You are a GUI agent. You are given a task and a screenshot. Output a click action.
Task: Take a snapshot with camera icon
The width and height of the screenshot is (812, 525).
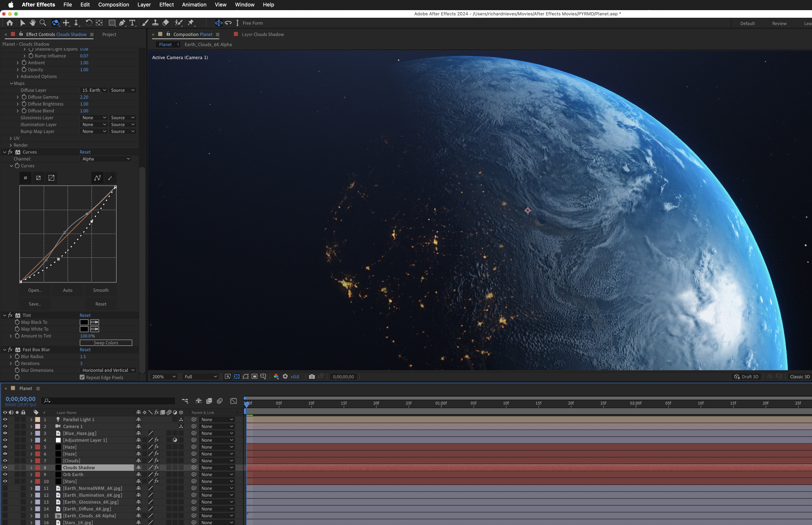tap(312, 377)
